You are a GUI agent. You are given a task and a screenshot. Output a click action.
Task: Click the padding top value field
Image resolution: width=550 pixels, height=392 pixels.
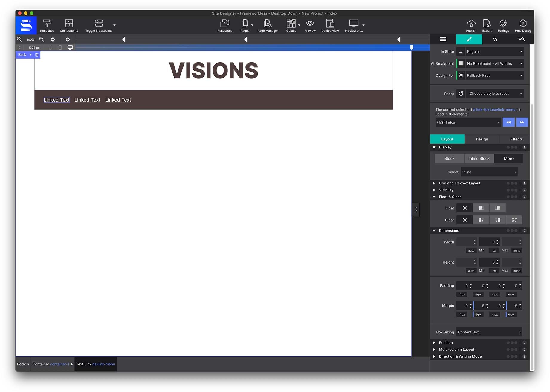click(x=465, y=286)
